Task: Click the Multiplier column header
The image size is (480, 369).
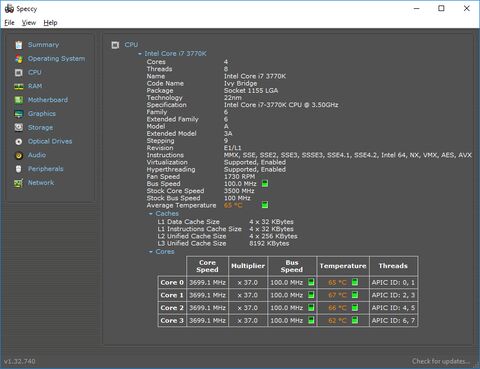Action: [x=248, y=266]
